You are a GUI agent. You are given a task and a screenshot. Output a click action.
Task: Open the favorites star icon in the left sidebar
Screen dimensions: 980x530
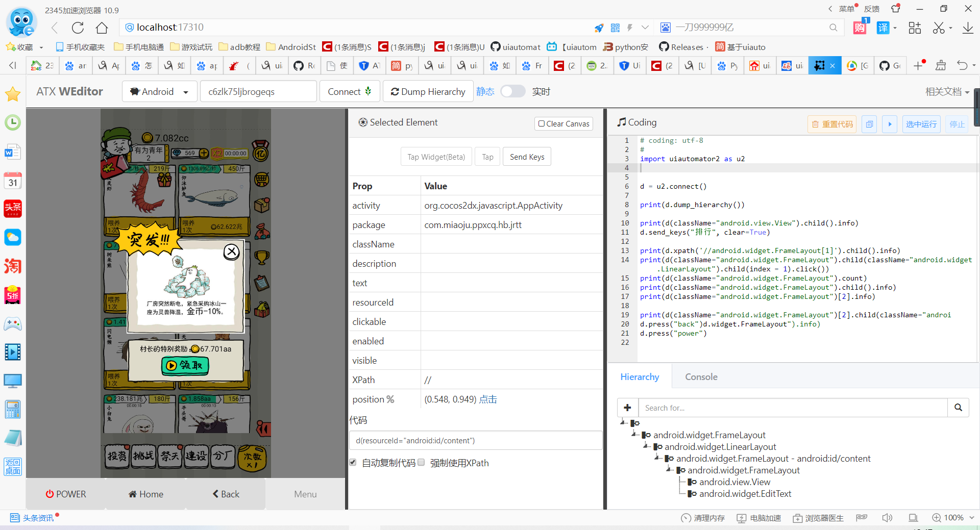click(x=12, y=94)
